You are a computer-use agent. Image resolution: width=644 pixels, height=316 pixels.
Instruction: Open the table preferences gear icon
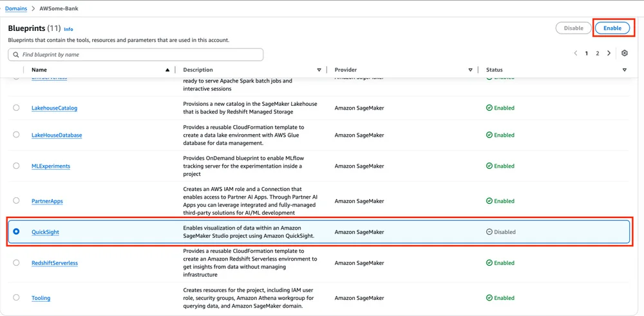point(625,53)
